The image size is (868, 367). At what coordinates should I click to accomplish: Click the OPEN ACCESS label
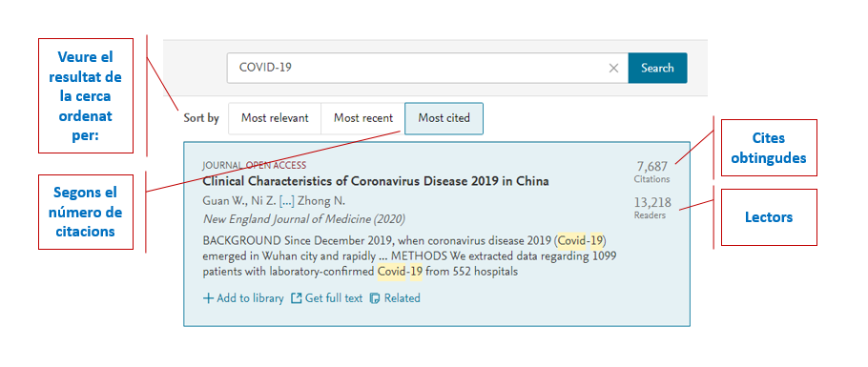(x=277, y=165)
